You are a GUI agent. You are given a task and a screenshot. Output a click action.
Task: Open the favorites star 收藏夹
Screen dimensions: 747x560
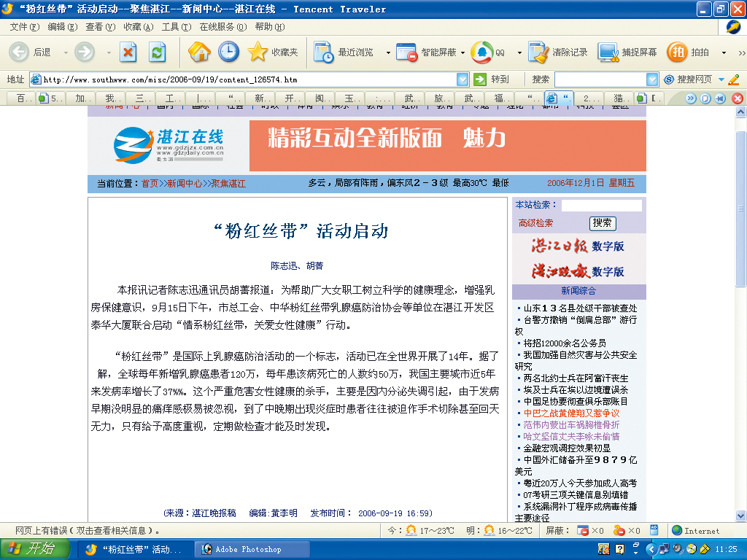pyautogui.click(x=273, y=52)
